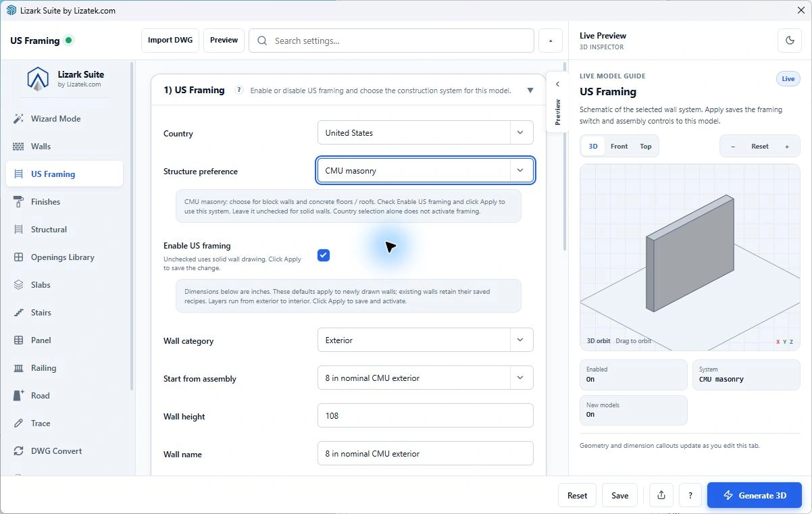This screenshot has width=812, height=514.
Task: Click the Wall name input field
Action: pyautogui.click(x=426, y=454)
